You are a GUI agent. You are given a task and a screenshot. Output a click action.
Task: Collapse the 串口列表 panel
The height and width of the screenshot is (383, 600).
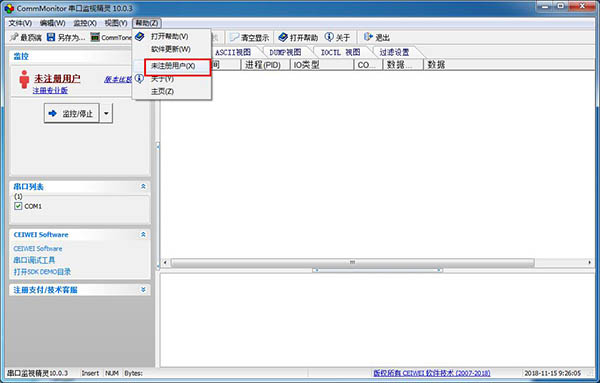[x=143, y=186]
